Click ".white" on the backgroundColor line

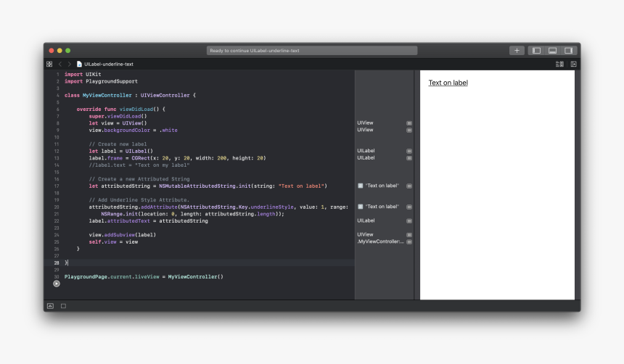[x=168, y=130]
